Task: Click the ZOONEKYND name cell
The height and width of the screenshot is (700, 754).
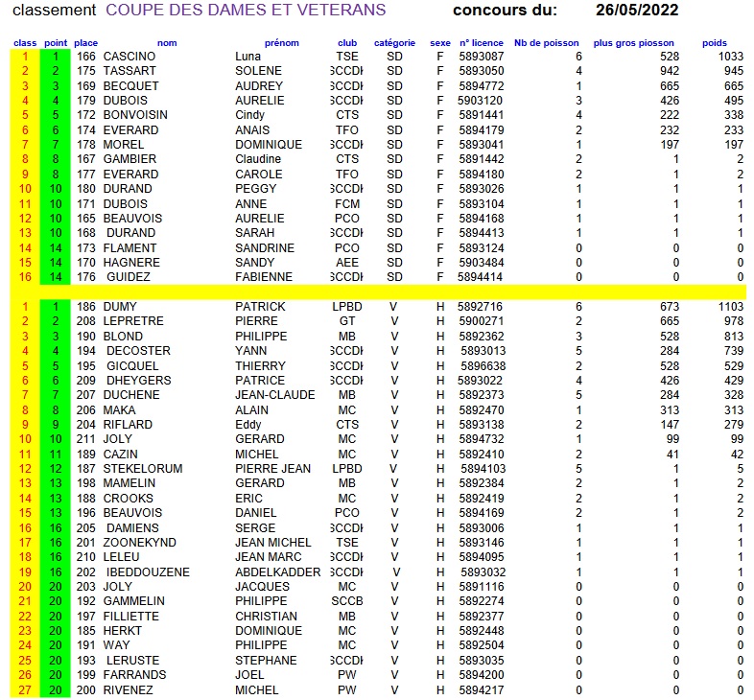Action: [x=141, y=543]
